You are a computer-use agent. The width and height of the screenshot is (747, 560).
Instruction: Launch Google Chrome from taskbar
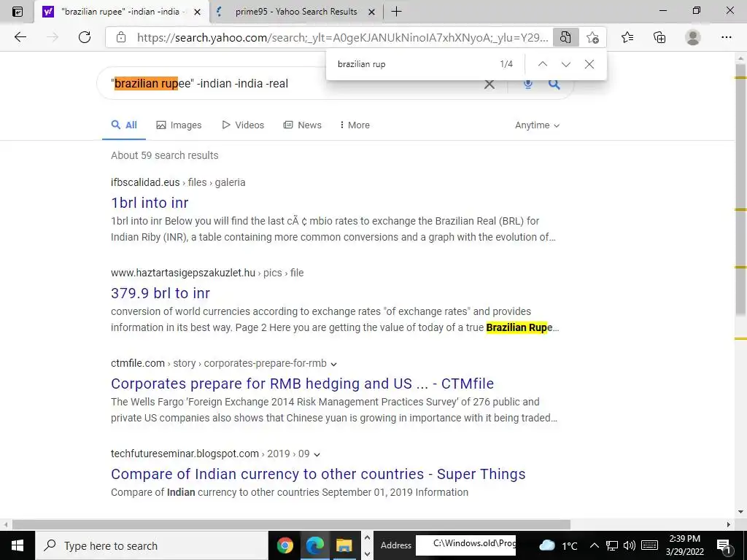click(x=285, y=545)
